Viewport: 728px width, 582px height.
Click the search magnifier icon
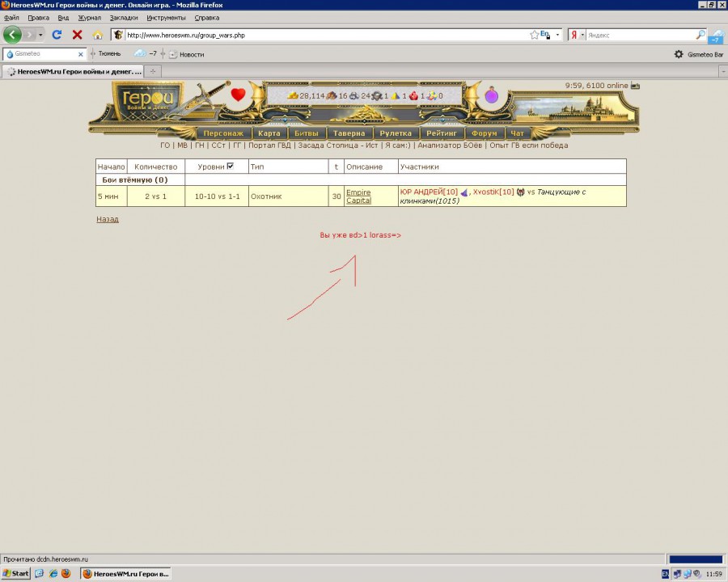700,35
